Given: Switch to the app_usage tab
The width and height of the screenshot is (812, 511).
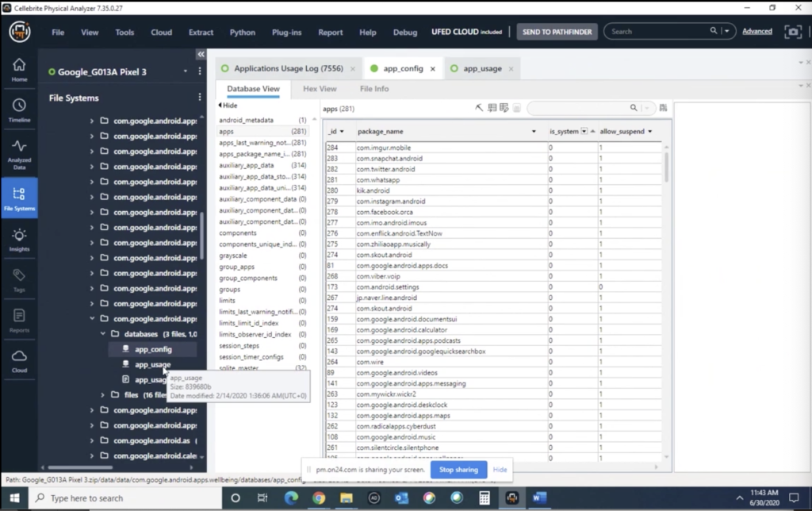Looking at the screenshot, I should (x=482, y=68).
